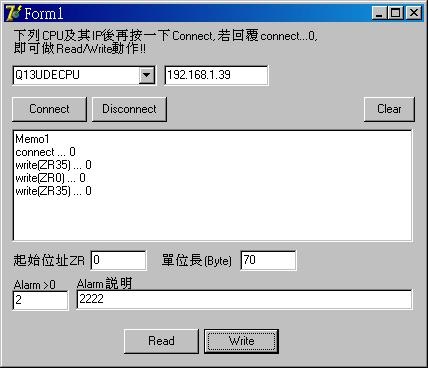Click the instruction text mentioning Read/Write
The width and height of the screenshot is (428, 368).
pos(80,49)
